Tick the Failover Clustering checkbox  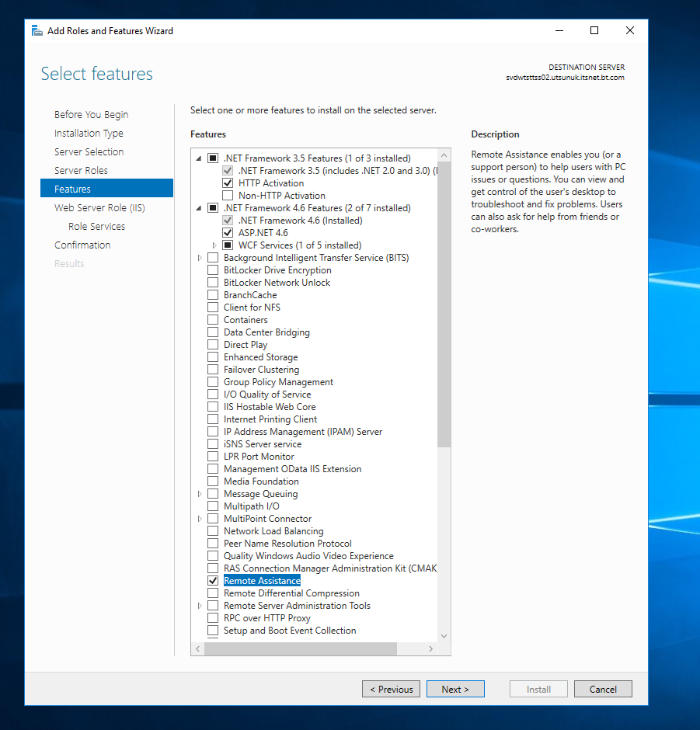coord(213,370)
